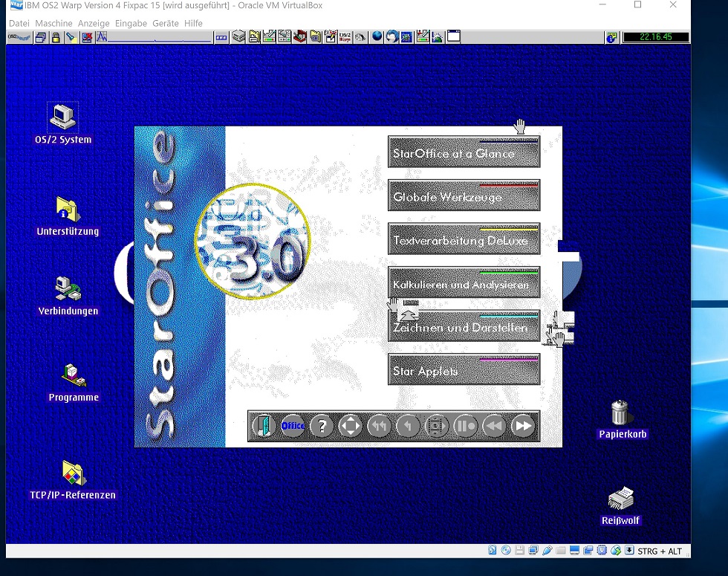728x576 pixels.
Task: Click the mouse integration status icon
Action: [616, 551]
